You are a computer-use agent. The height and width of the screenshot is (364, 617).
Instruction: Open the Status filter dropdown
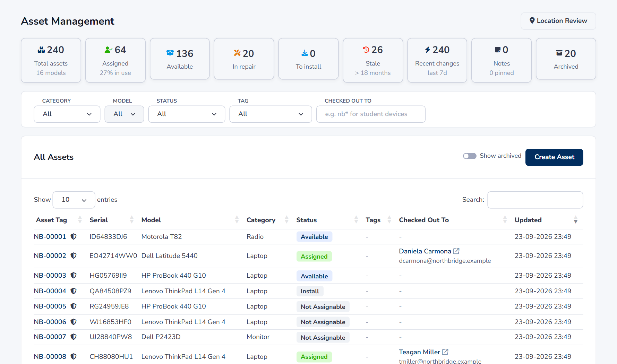(187, 114)
